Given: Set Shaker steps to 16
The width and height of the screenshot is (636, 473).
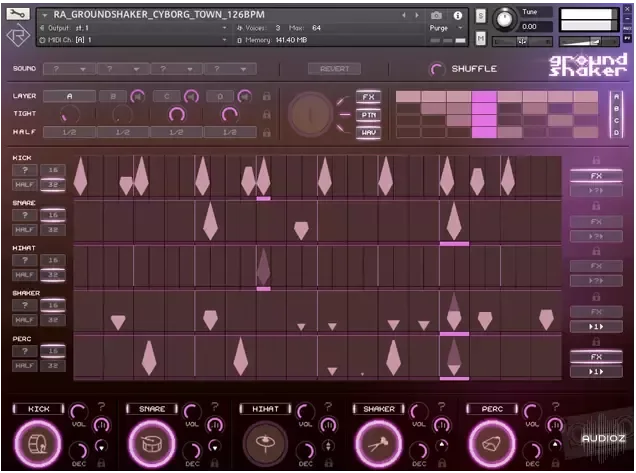Looking at the screenshot, I should click(53, 305).
